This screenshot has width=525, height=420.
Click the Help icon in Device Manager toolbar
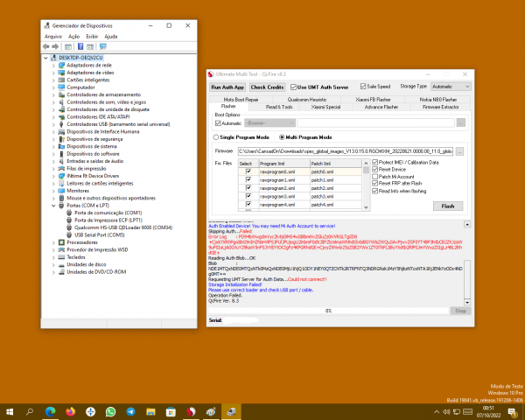(80, 46)
